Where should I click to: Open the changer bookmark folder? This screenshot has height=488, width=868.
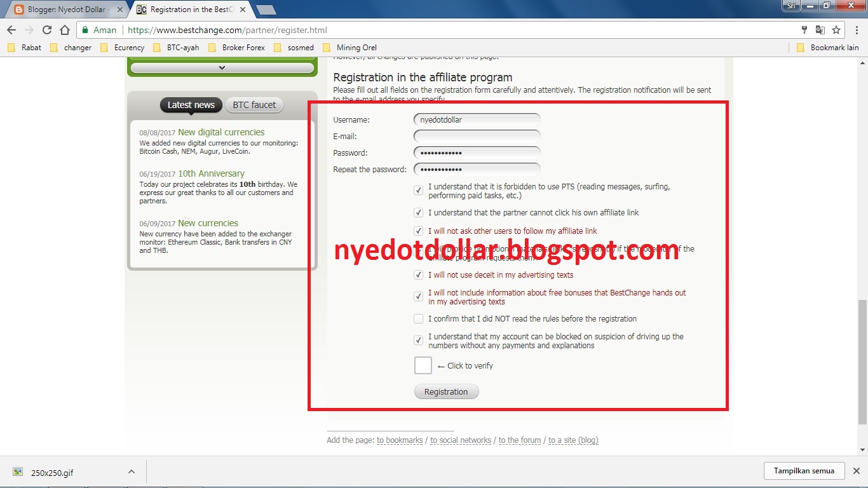(x=71, y=47)
